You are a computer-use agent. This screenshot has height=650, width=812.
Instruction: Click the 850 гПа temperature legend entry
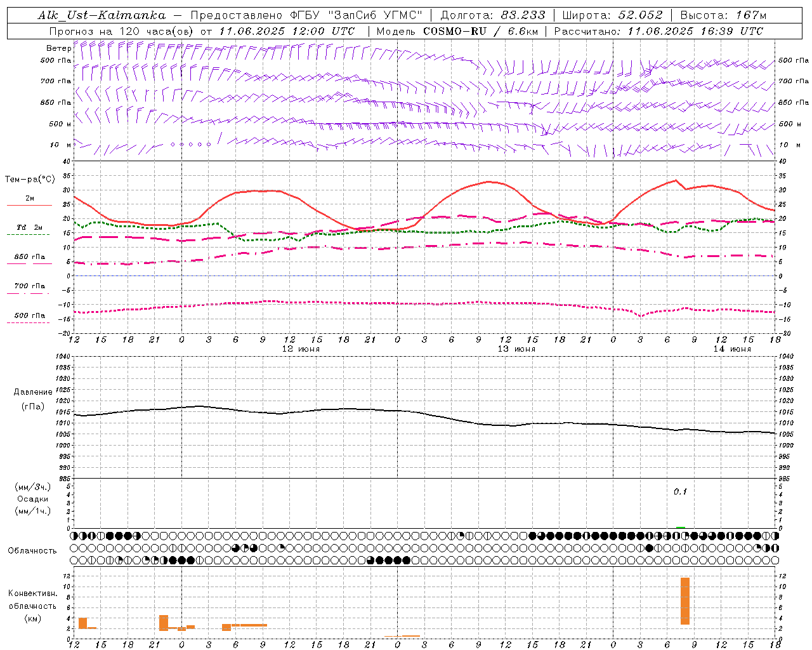[29, 257]
